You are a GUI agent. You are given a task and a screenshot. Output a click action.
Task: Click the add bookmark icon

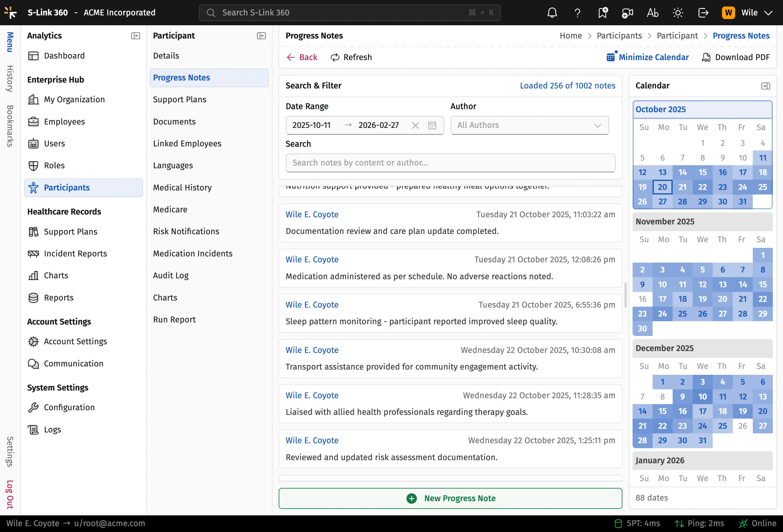pos(602,12)
